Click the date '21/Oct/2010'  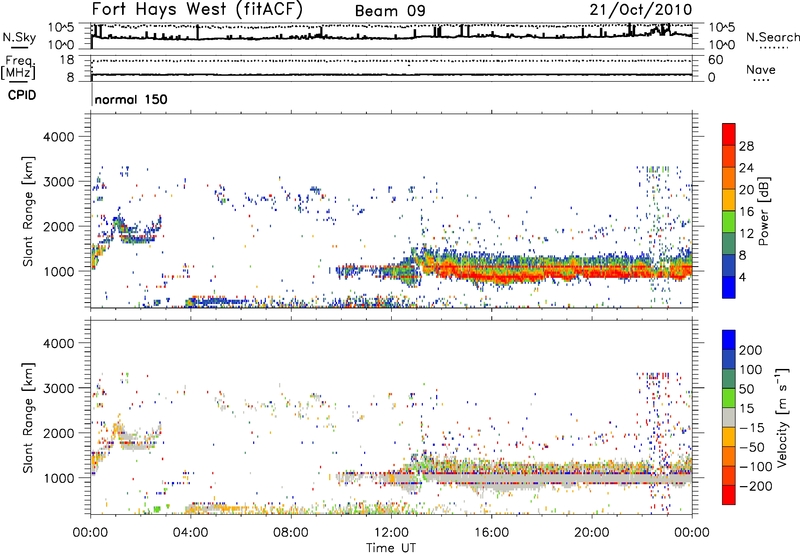point(641,10)
